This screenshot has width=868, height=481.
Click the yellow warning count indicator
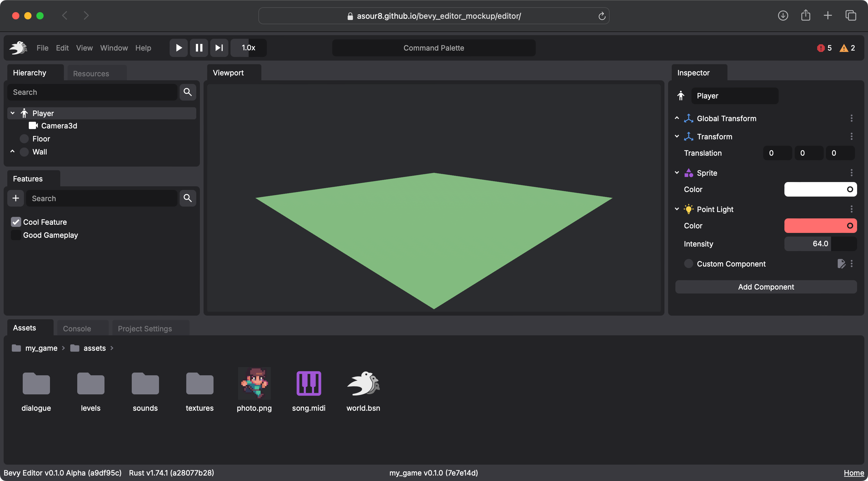coord(847,48)
